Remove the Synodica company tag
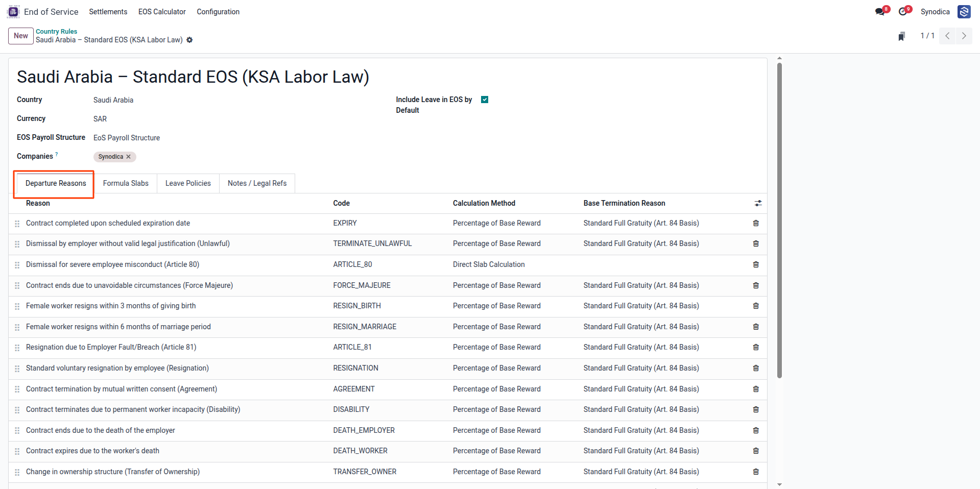Viewport: 980px width, 489px height. [128, 157]
